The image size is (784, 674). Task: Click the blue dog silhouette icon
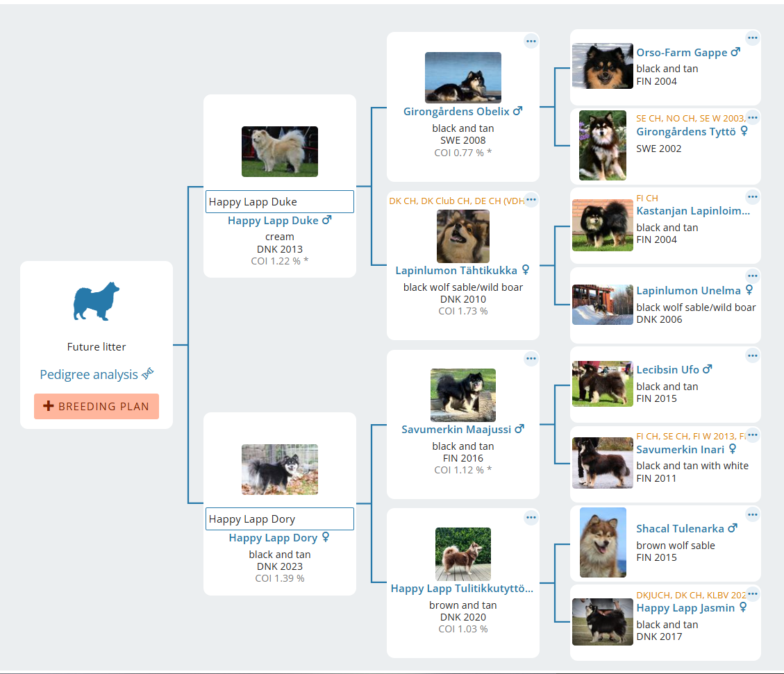click(97, 301)
